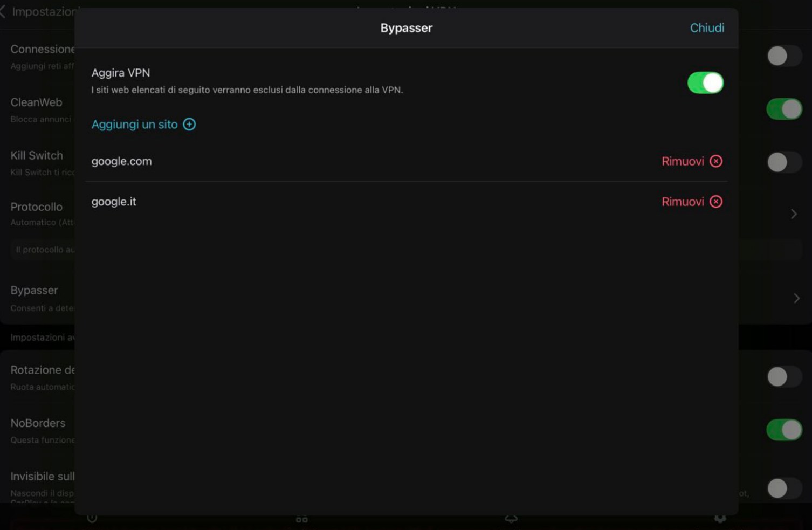Viewport: 812px width, 530px height.
Task: Enable the Kill Switch toggle
Action: coord(784,162)
